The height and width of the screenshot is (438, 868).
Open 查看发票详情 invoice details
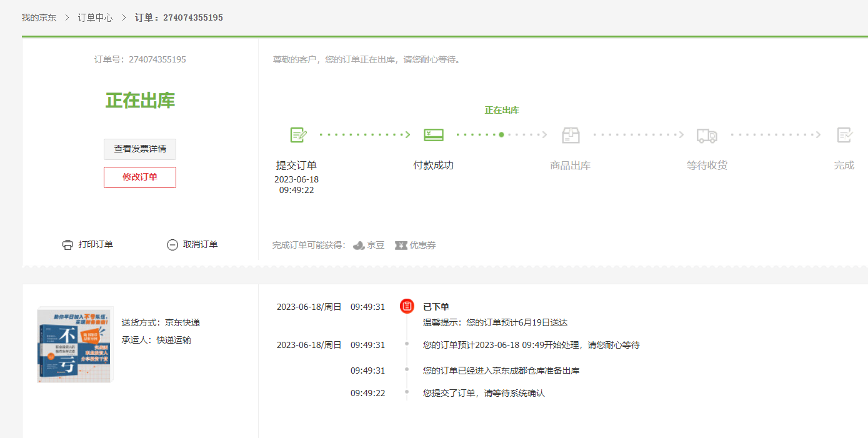[x=140, y=149]
